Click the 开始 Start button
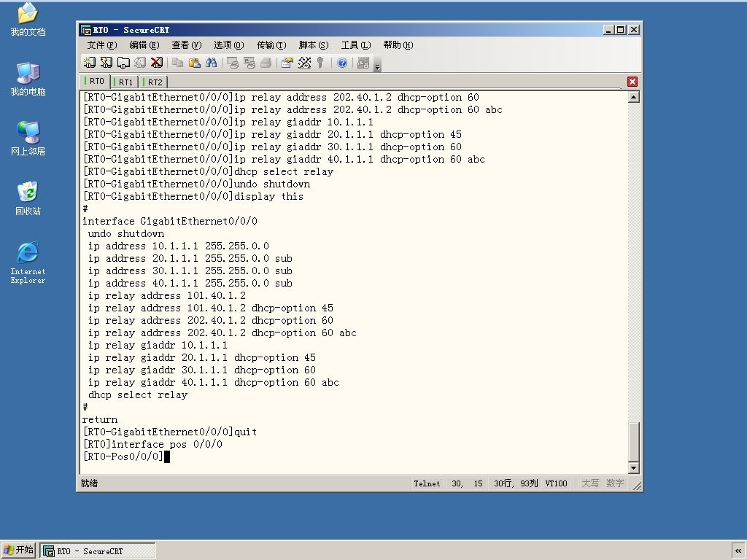The image size is (747, 560). point(18,550)
